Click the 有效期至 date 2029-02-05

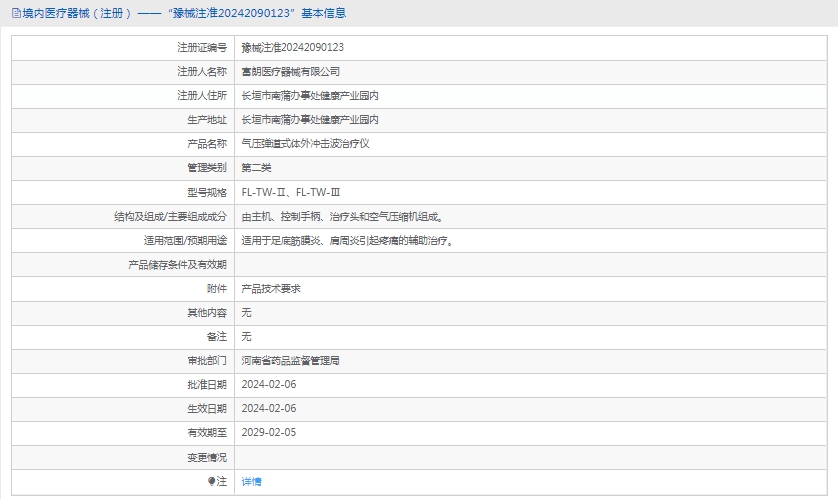tap(269, 432)
